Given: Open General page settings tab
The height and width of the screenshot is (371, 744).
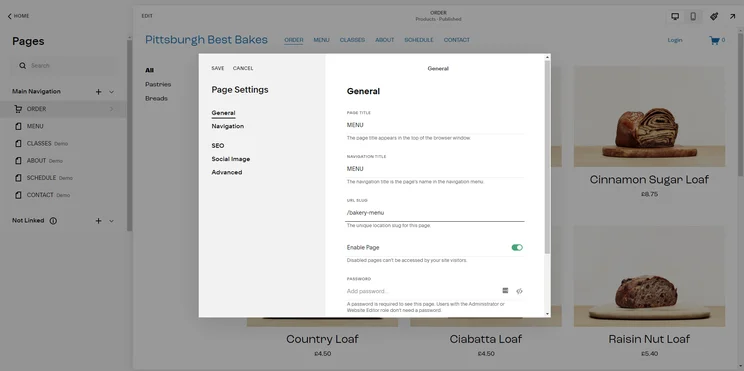Looking at the screenshot, I should 223,113.
